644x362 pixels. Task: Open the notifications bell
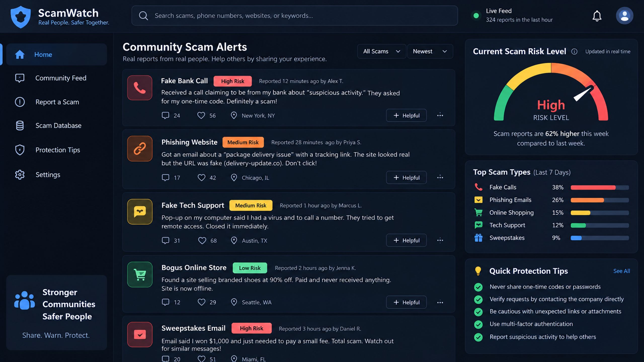point(597,16)
